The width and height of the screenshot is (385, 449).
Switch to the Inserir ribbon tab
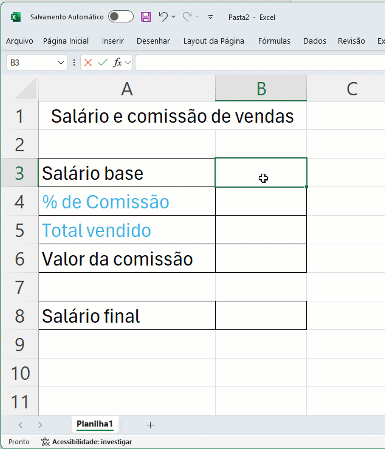[x=113, y=41]
